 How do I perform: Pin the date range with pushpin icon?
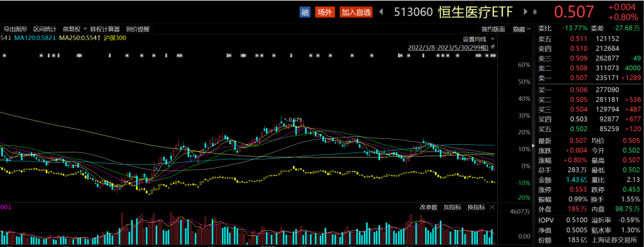pos(493,47)
